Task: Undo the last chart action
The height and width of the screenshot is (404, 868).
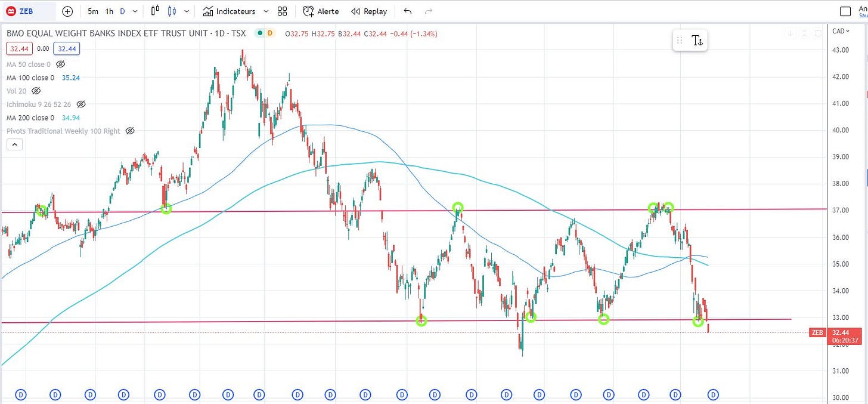Action: tap(408, 11)
